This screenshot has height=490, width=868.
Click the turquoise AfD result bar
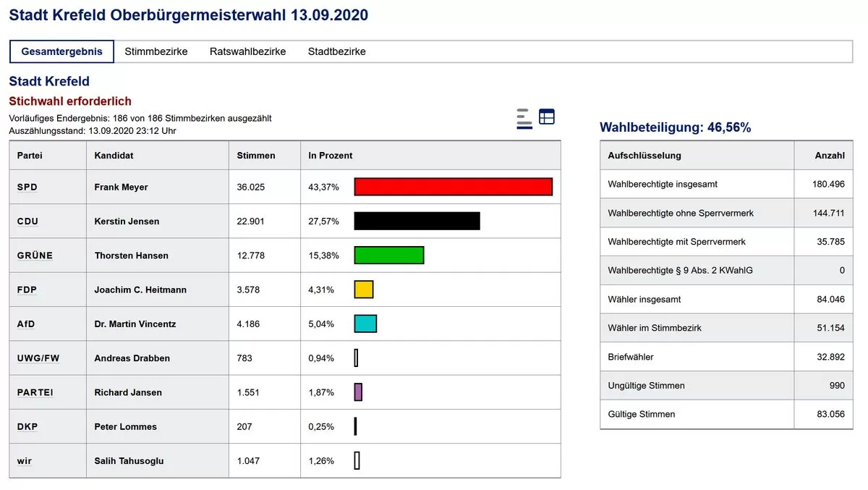coord(365,324)
